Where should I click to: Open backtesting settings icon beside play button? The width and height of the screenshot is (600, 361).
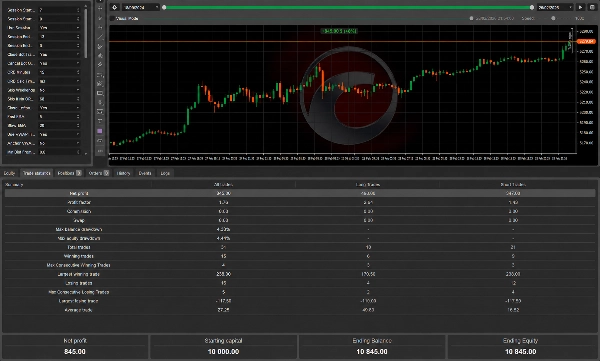click(592, 7)
